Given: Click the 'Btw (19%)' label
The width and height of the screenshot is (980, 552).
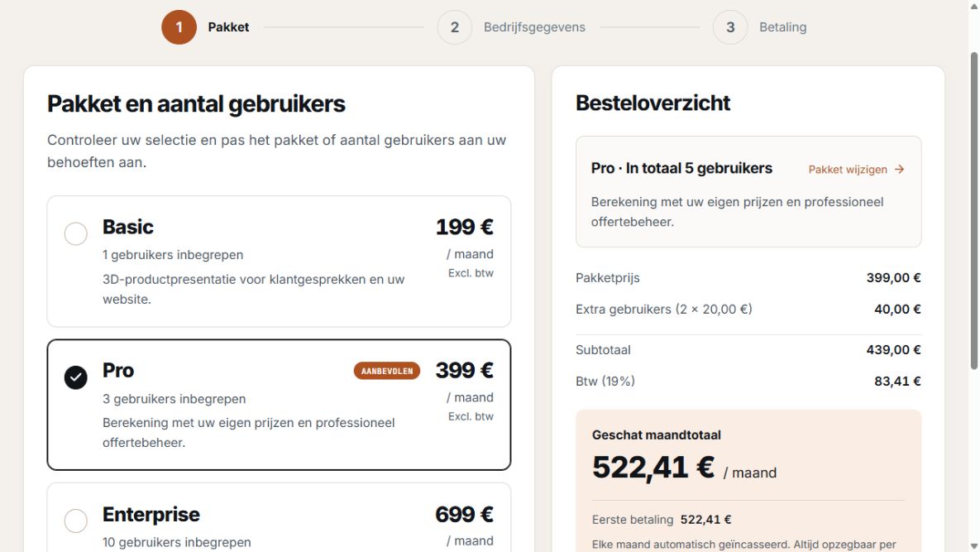Looking at the screenshot, I should [605, 381].
